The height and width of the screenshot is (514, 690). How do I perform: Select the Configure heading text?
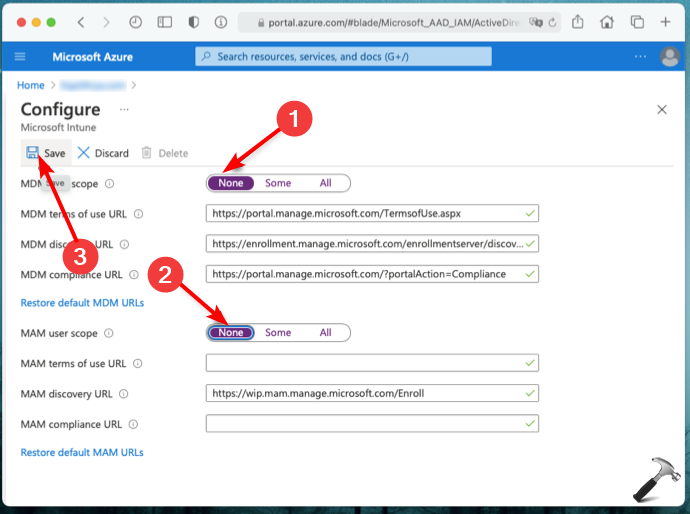[x=61, y=110]
